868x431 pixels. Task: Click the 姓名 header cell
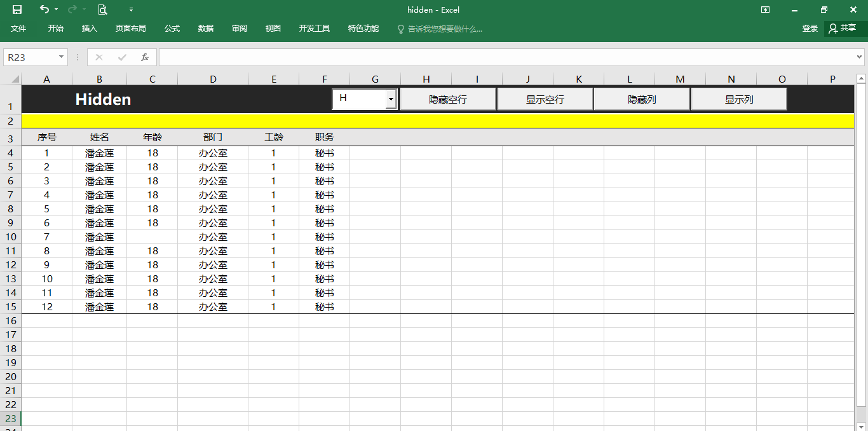pos(100,137)
